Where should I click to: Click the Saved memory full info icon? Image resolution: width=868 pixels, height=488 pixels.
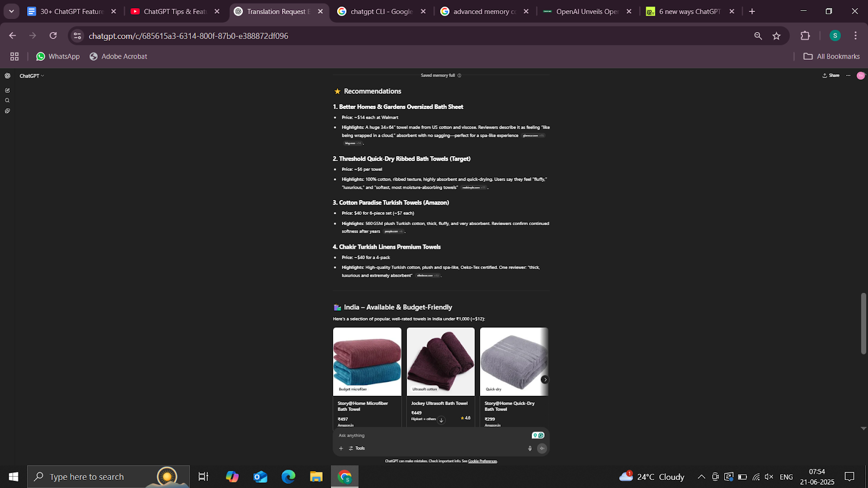pos(459,75)
